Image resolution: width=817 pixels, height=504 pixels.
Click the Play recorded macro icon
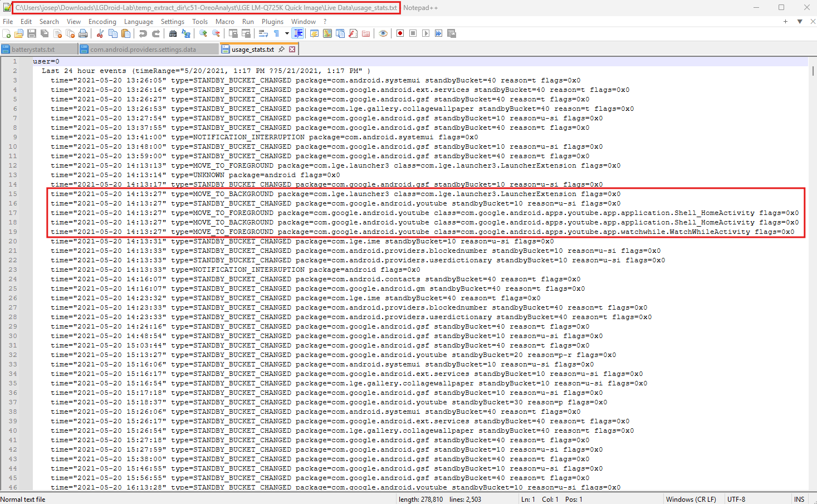425,33
